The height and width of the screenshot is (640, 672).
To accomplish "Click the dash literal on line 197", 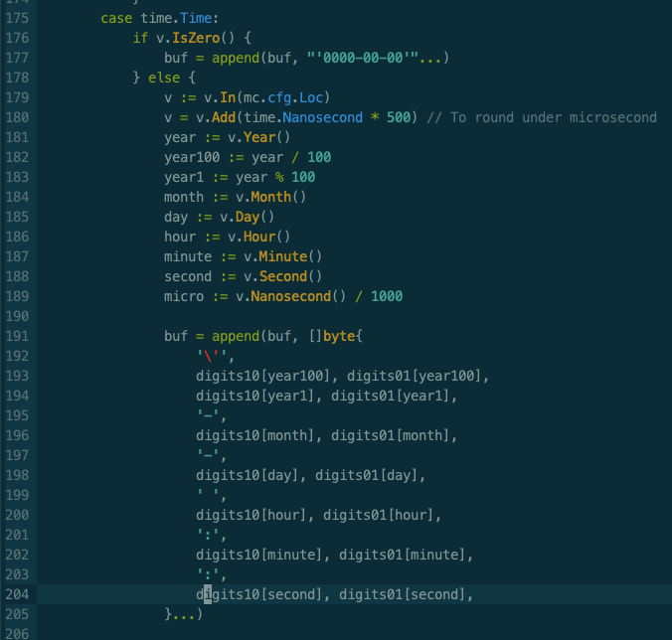I will [208, 455].
